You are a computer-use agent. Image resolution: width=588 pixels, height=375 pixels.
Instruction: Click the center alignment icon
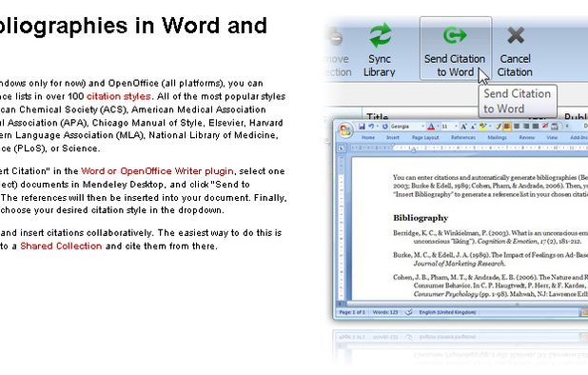[517, 127]
